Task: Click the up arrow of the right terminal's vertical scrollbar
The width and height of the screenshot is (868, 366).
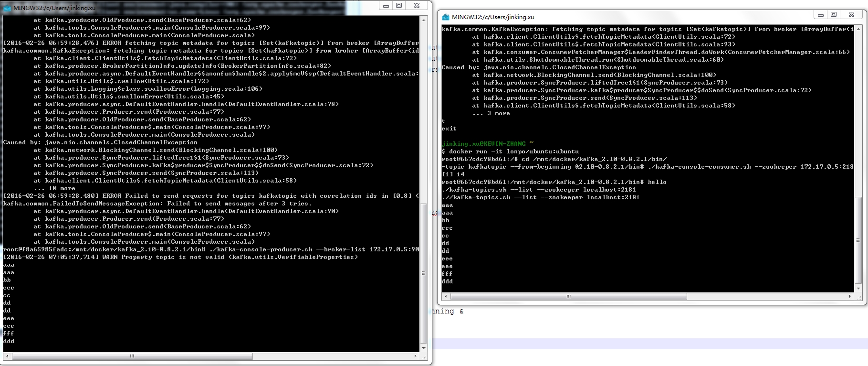Action: pos(858,29)
